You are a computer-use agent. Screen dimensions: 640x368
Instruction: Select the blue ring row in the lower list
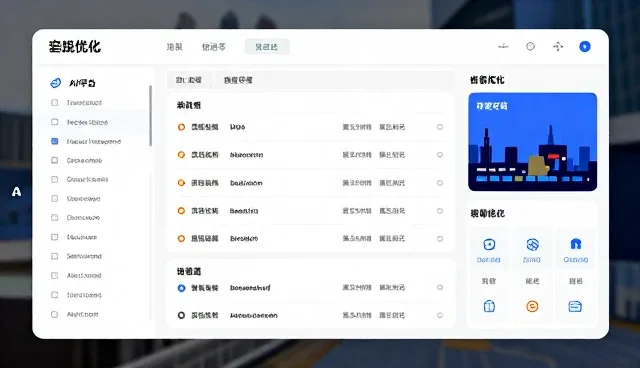coord(181,288)
